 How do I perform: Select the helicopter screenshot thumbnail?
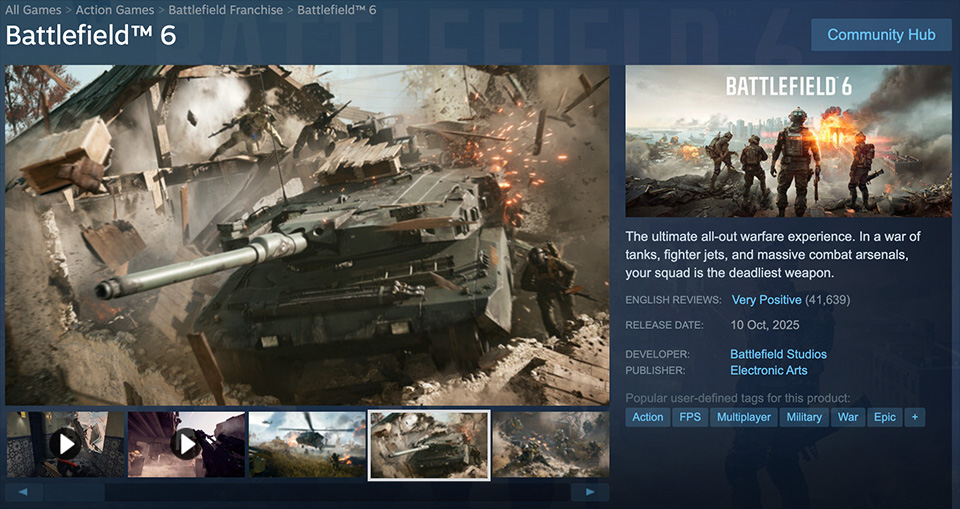307,445
